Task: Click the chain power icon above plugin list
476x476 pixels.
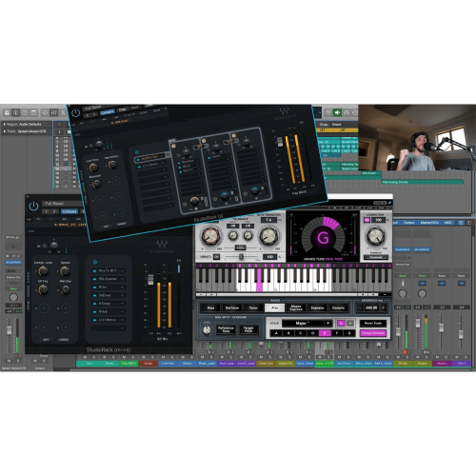Action: click(x=95, y=262)
